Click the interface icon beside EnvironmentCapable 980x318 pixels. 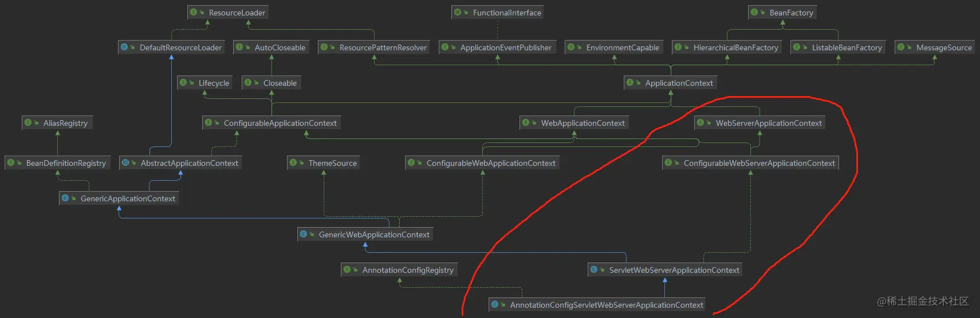tap(571, 47)
